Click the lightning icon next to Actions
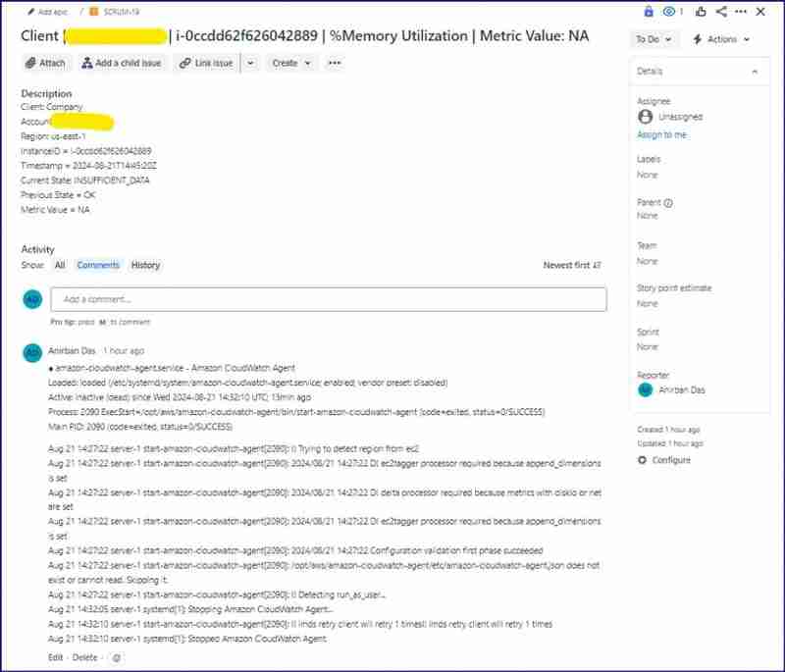785x672 pixels. [697, 39]
